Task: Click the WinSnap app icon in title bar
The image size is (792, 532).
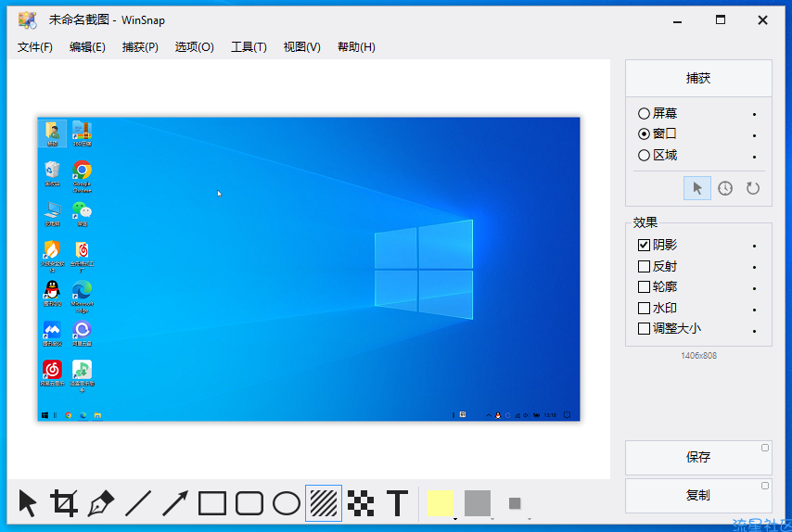Action: pos(27,20)
